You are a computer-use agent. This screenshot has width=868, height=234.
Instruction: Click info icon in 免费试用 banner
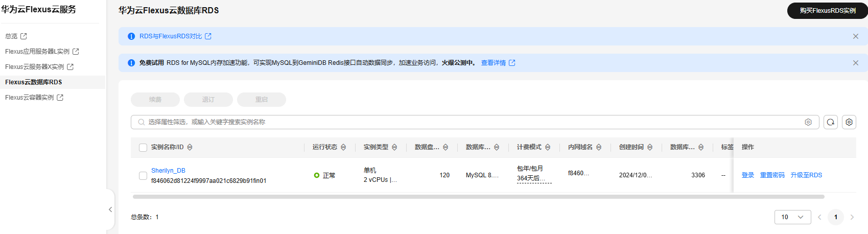[131, 63]
